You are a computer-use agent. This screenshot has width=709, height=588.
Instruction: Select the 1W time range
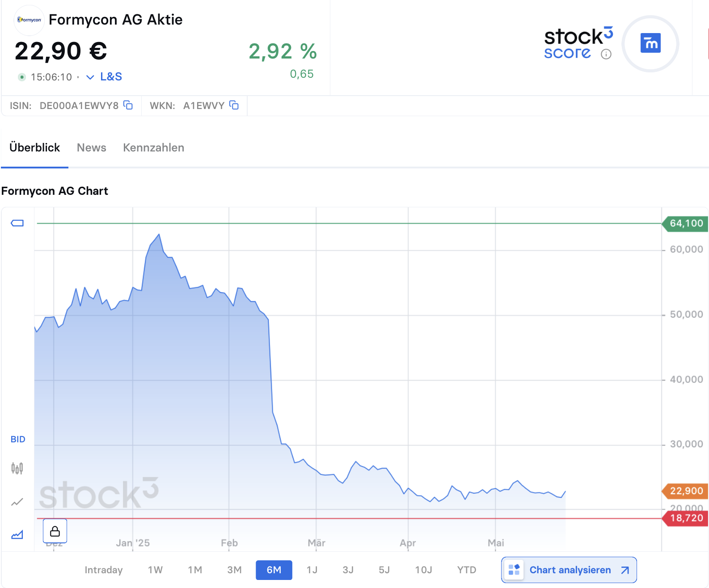(155, 570)
